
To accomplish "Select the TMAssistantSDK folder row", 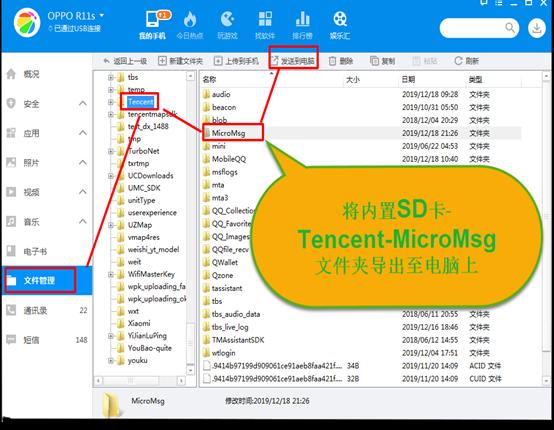I will click(x=360, y=340).
